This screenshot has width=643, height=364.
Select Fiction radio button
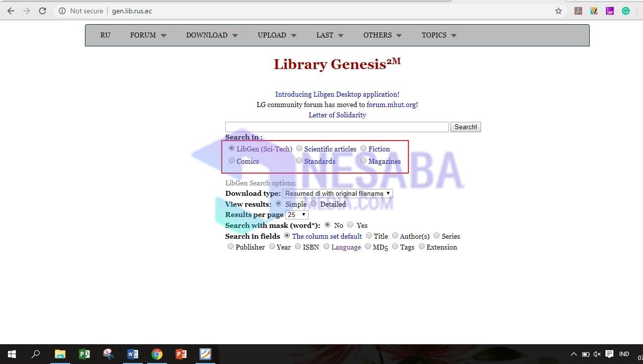363,148
